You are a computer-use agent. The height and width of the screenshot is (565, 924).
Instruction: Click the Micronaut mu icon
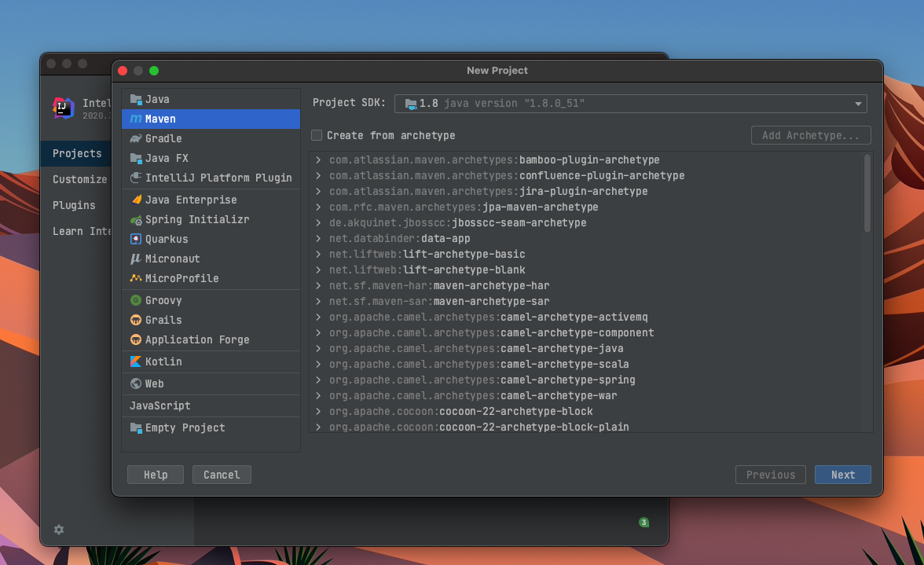136,259
